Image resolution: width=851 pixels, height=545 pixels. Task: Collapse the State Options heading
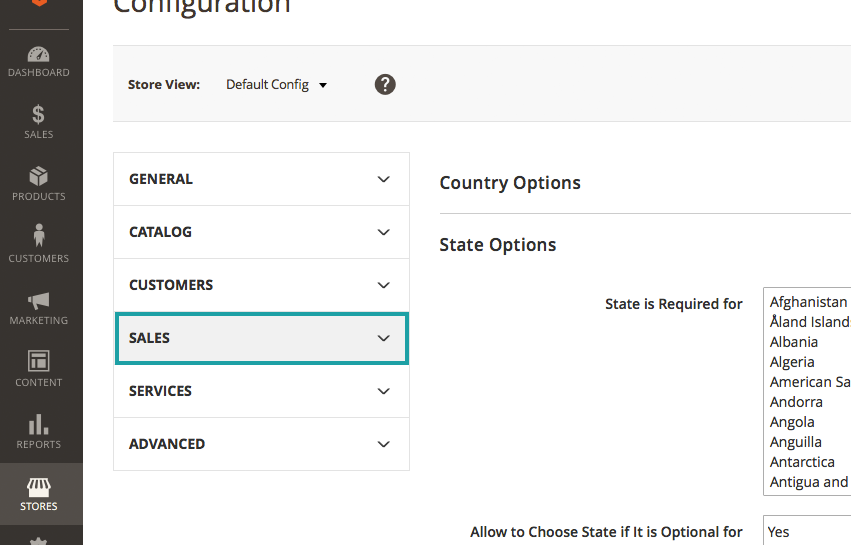click(x=498, y=245)
